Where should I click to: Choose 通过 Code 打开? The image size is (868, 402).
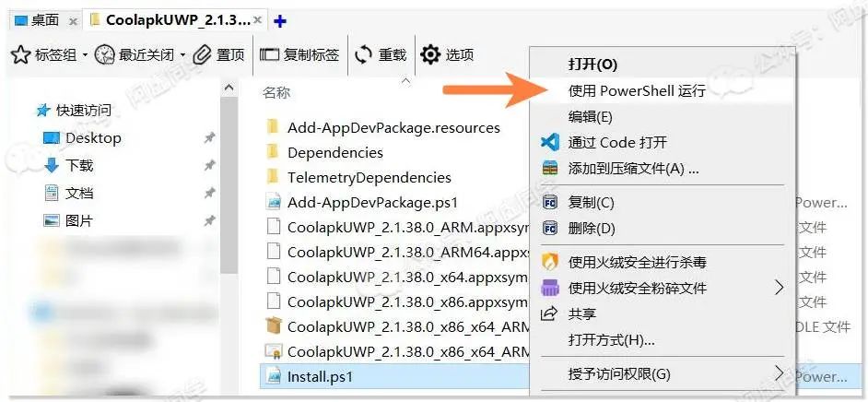coord(617,142)
